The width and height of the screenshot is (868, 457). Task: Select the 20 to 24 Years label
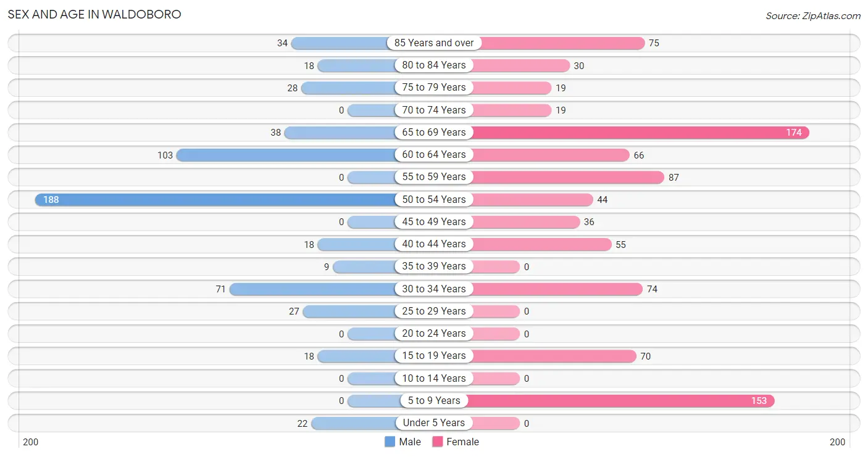tap(434, 334)
